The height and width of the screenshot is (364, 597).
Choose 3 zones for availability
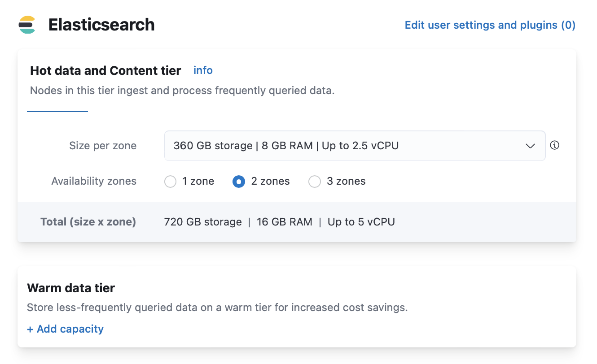tap(315, 181)
